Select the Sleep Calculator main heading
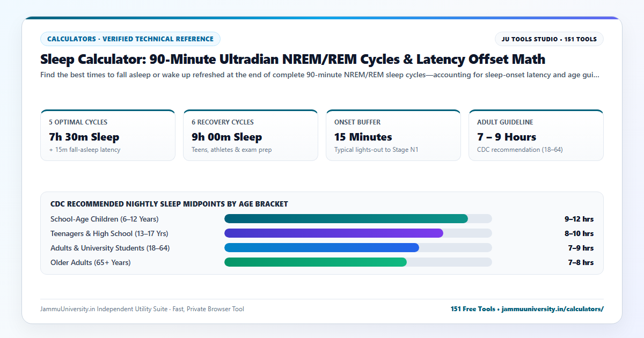 (x=292, y=59)
